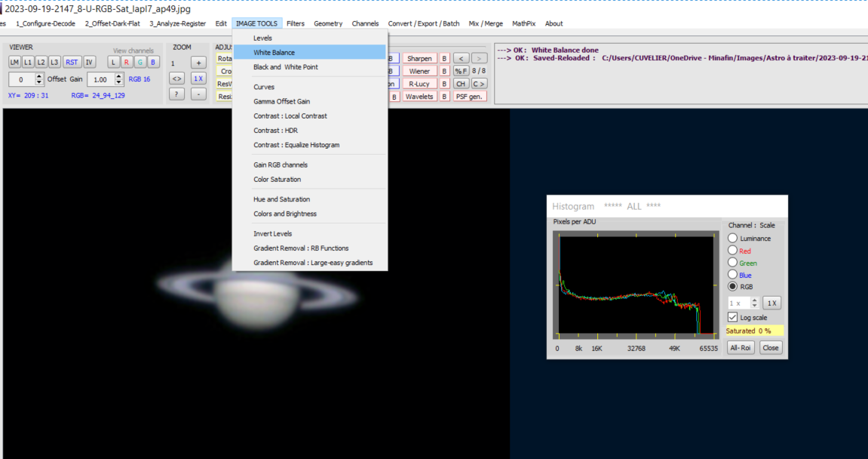
Task: Click the Wavelets filter button
Action: [x=419, y=97]
